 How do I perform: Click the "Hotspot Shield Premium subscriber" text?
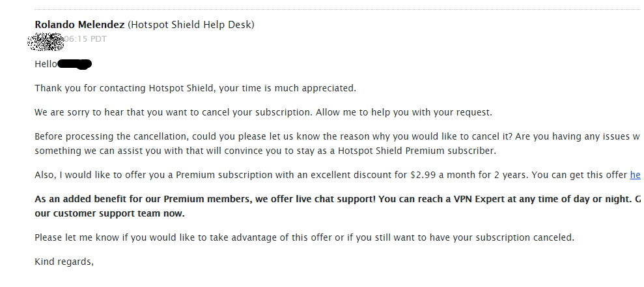coord(417,151)
